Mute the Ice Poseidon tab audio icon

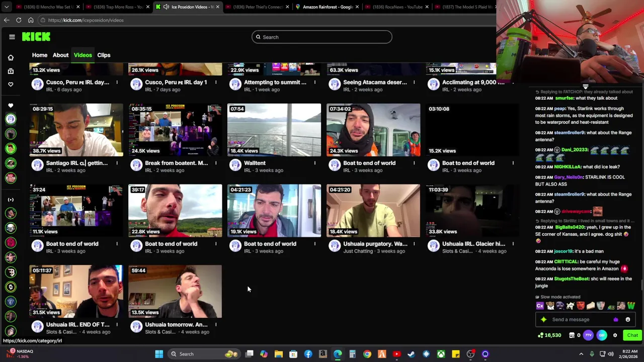tap(166, 7)
